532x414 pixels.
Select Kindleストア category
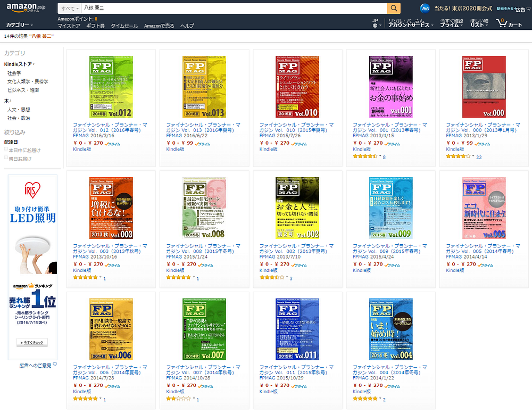(18, 64)
